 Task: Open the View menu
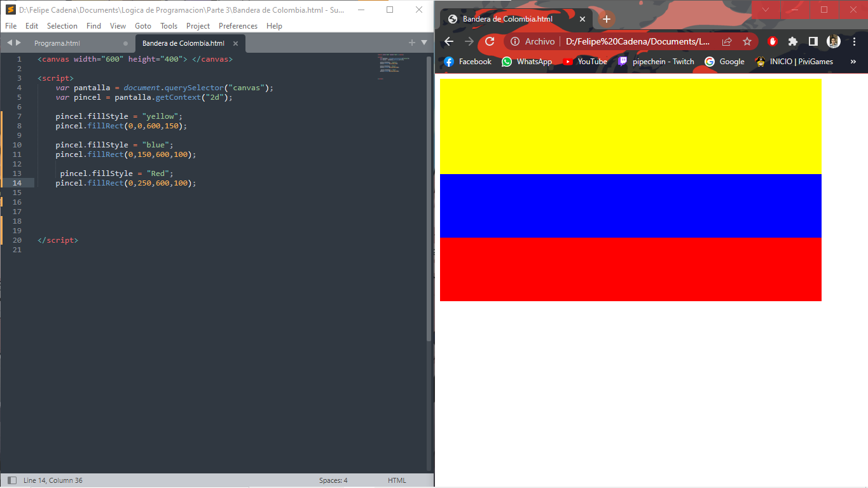point(118,26)
